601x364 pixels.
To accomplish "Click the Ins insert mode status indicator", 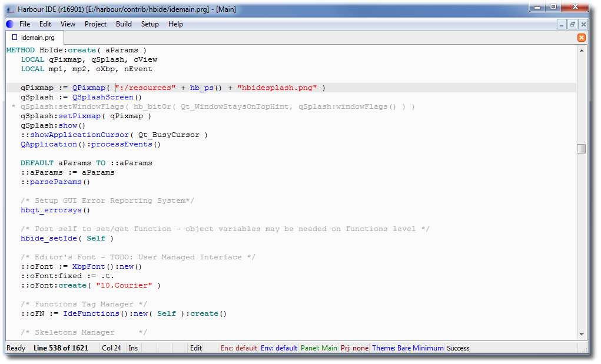I will click(x=134, y=348).
